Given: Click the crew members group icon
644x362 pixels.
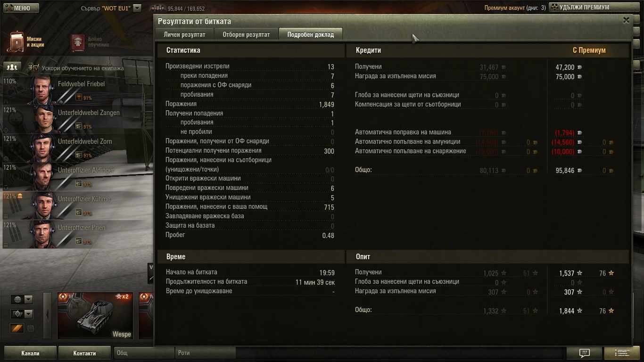Looking at the screenshot, I should 12,67.
